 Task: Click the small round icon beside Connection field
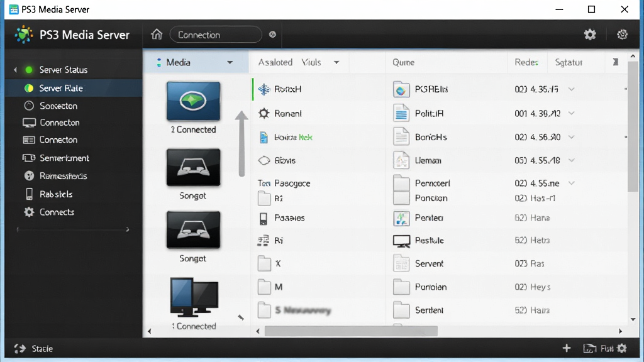pos(272,35)
